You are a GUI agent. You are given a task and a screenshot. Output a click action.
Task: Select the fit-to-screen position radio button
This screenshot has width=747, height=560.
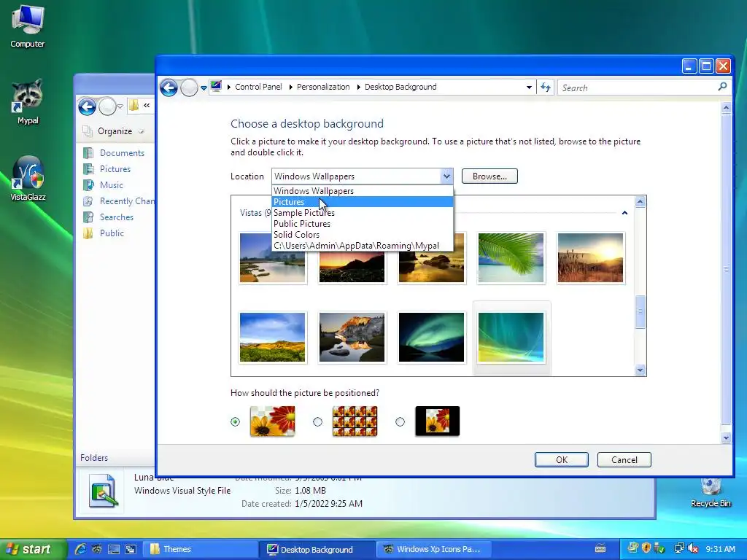pos(236,422)
